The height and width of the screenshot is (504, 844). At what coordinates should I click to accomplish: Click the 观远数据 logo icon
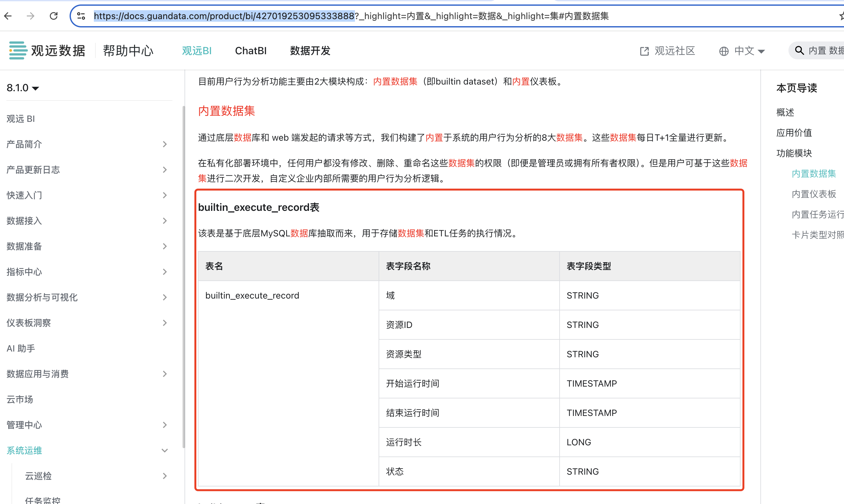(x=17, y=50)
